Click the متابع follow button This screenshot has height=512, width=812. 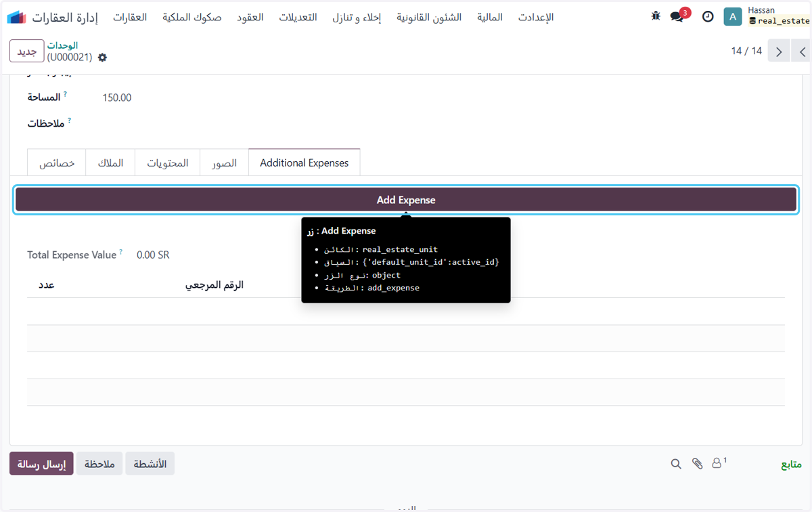pyautogui.click(x=791, y=464)
